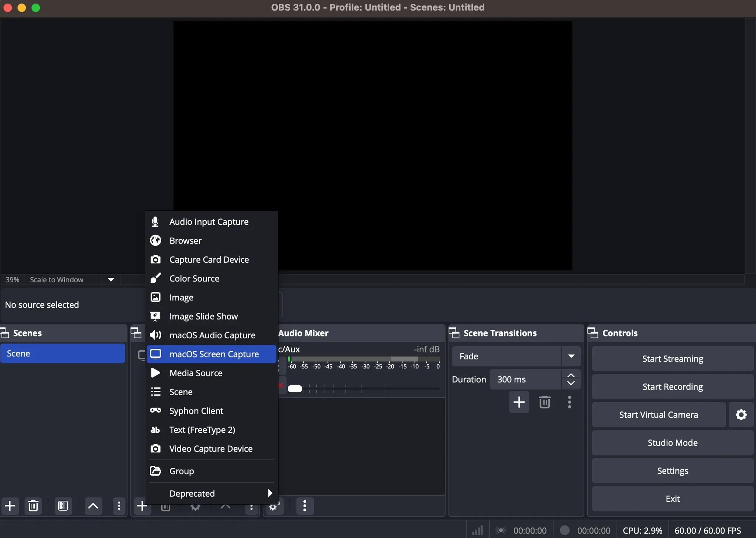Select Syphon Client source
The width and height of the screenshot is (756, 538).
(211, 411)
